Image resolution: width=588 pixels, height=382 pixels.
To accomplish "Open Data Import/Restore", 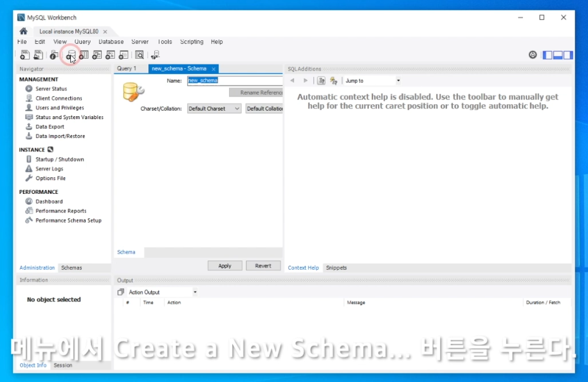I will pyautogui.click(x=60, y=136).
